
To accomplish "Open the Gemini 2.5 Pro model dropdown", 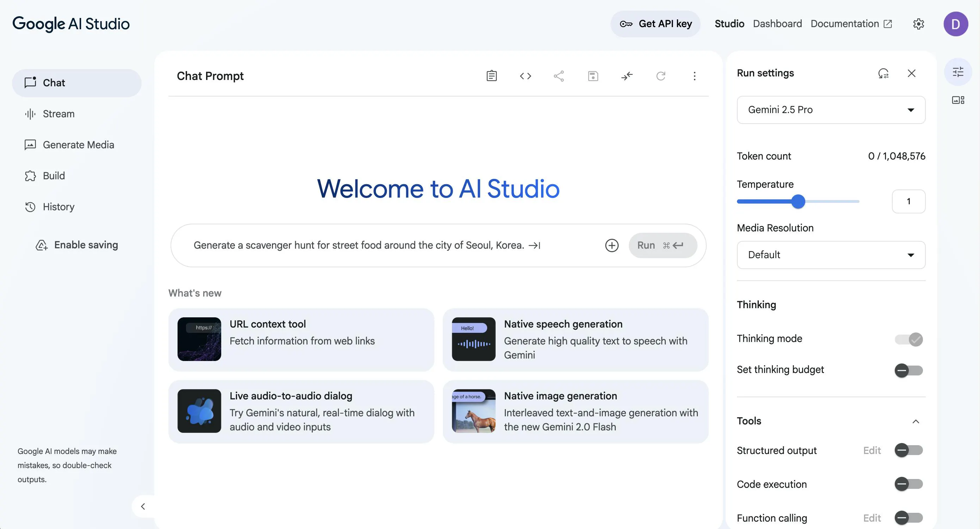I will tap(831, 110).
